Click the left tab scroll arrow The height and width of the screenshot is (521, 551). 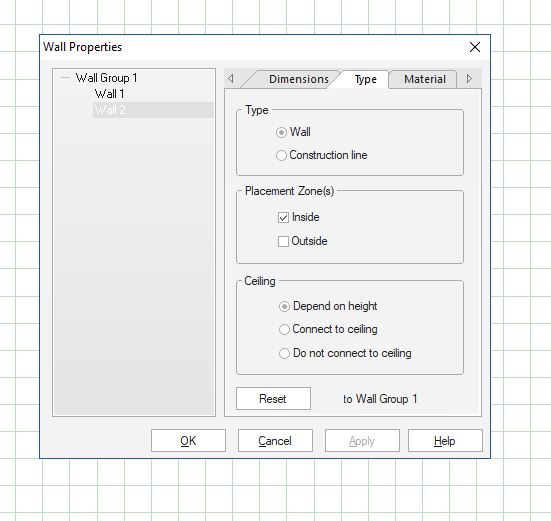(231, 78)
